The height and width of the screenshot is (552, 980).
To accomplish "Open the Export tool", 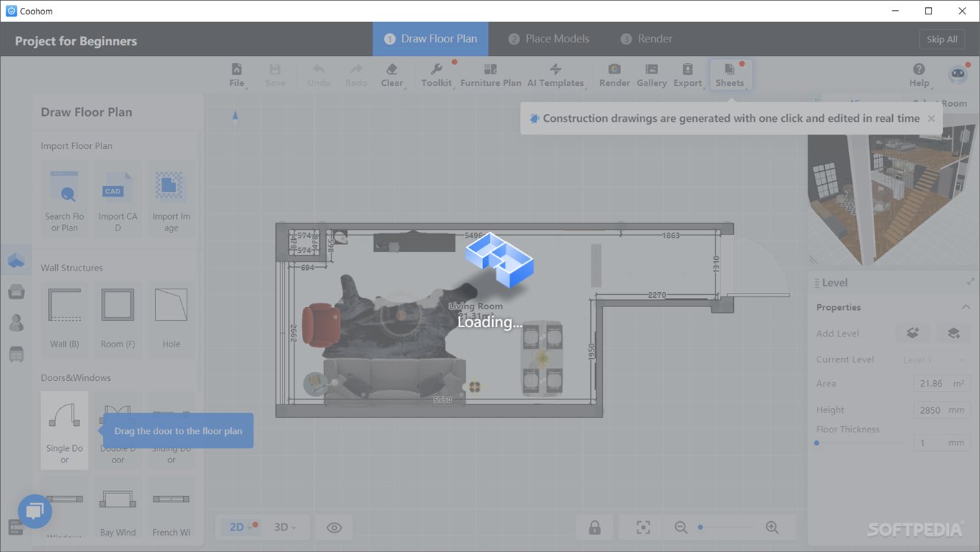I will (687, 74).
